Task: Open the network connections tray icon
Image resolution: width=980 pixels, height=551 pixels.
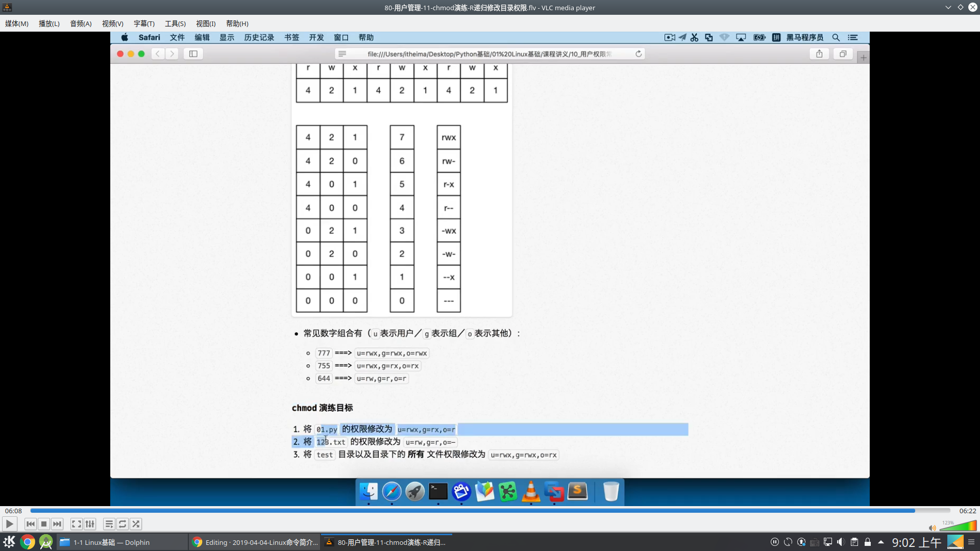Action: [828, 542]
